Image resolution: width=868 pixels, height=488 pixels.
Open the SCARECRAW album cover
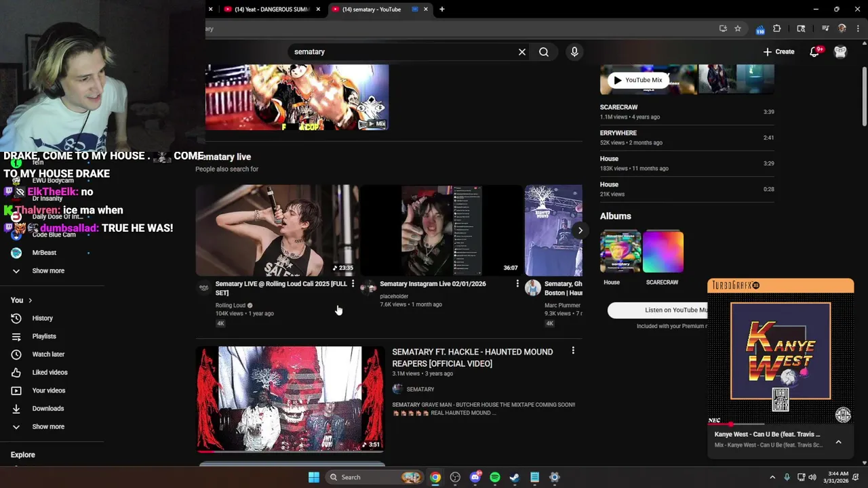point(663,251)
